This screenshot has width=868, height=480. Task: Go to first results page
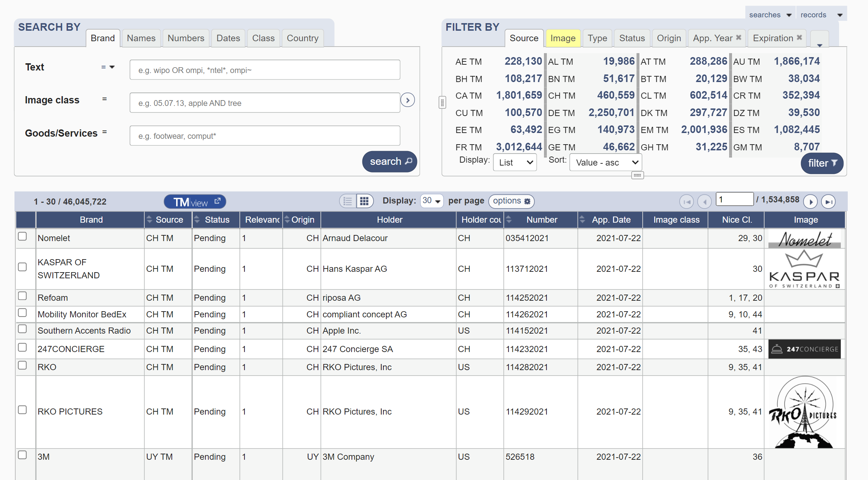686,201
